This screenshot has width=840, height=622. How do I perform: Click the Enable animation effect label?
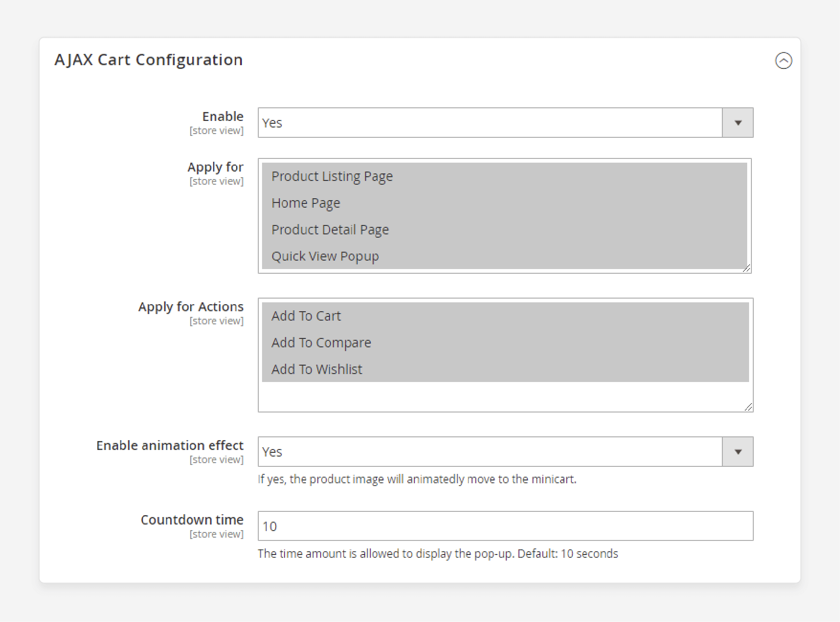click(170, 445)
